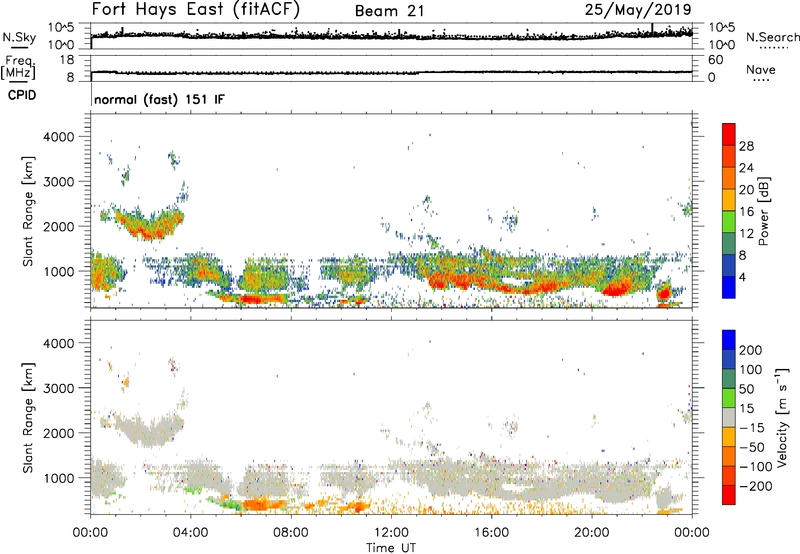Click the 'Velocity [m s-1]' colorbar label
The image size is (800, 554).
point(782,417)
